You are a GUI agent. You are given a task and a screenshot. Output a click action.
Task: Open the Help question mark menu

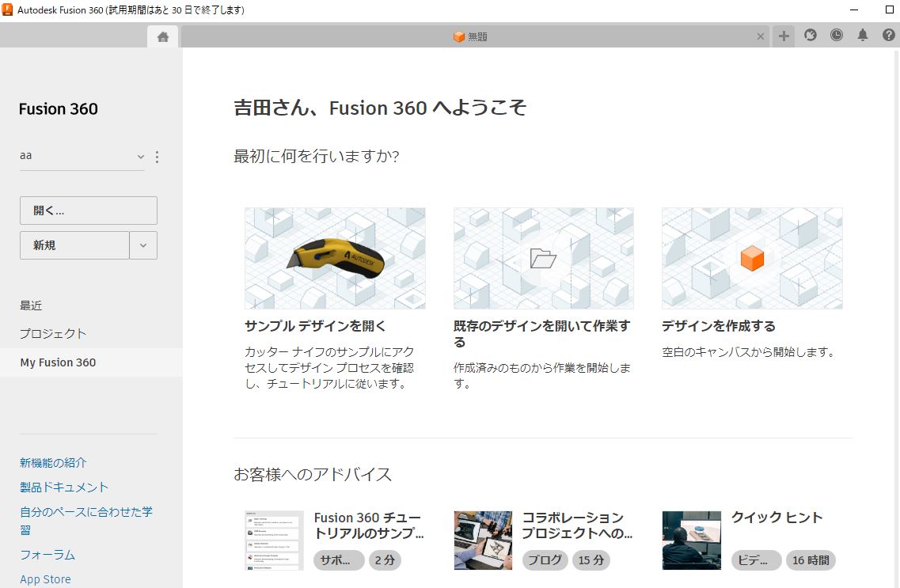(889, 36)
